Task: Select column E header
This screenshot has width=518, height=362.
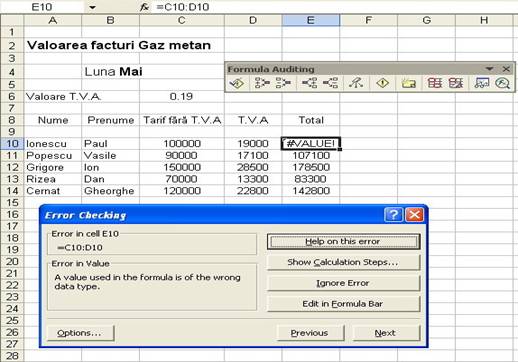Action: point(311,20)
